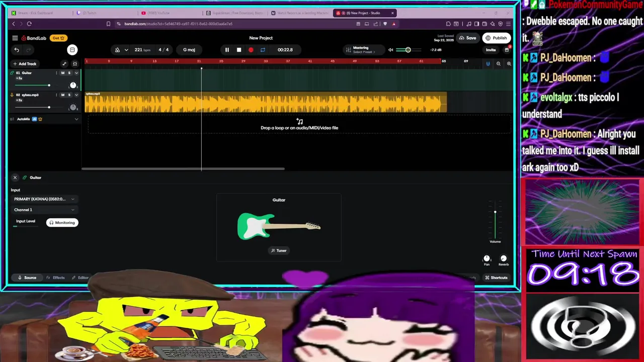Screen dimensions: 644x362
Task: Expand the Guitar track chevron
Action: (x=76, y=73)
